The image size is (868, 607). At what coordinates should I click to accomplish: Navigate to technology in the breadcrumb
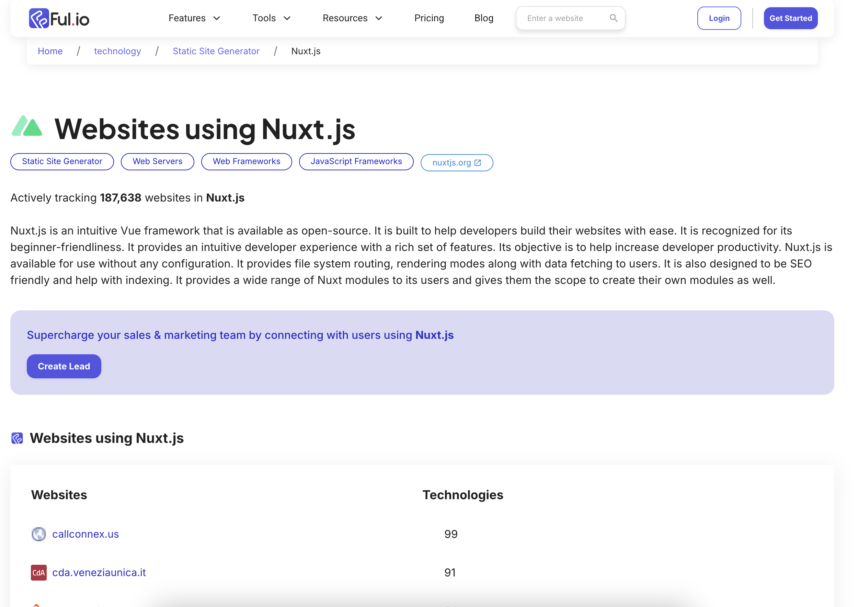click(x=117, y=51)
